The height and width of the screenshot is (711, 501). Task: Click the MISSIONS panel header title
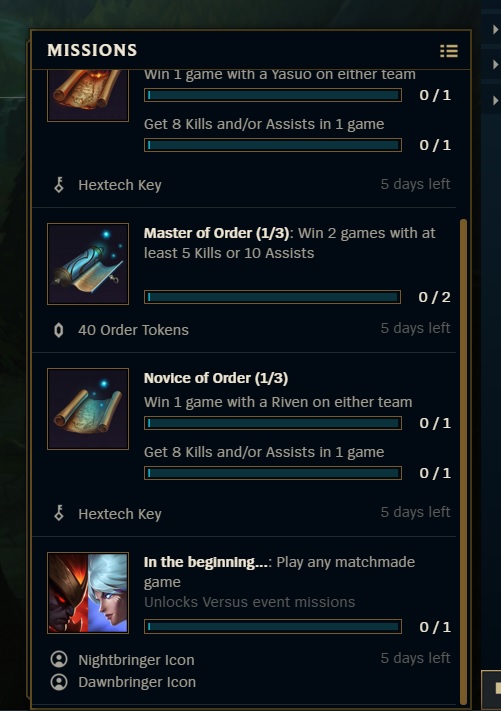[x=92, y=50]
